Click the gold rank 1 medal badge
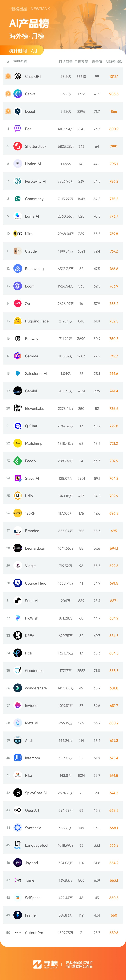 pyautogui.click(x=8, y=77)
